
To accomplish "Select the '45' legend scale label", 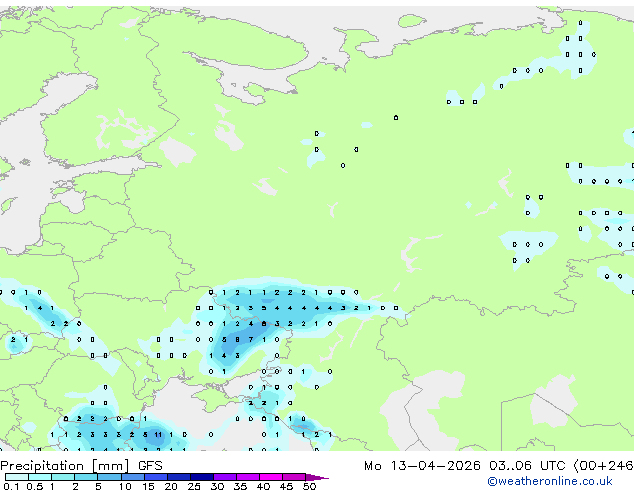I will tap(286, 486).
